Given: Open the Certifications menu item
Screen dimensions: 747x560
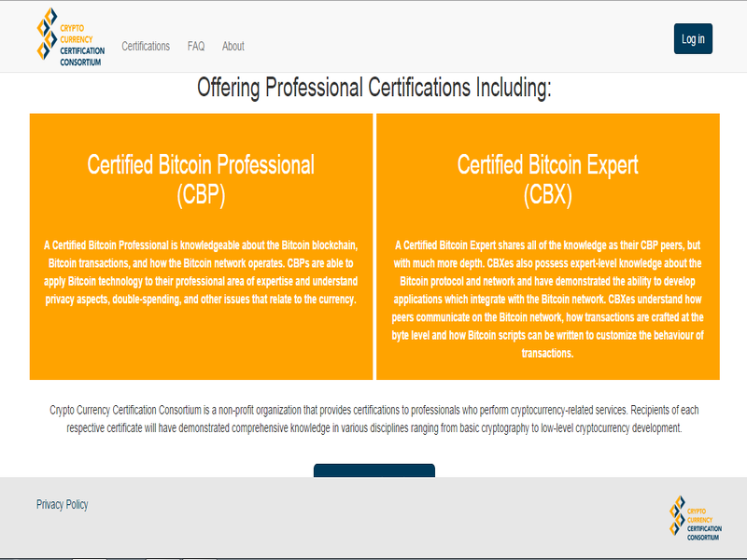Looking at the screenshot, I should [x=146, y=46].
